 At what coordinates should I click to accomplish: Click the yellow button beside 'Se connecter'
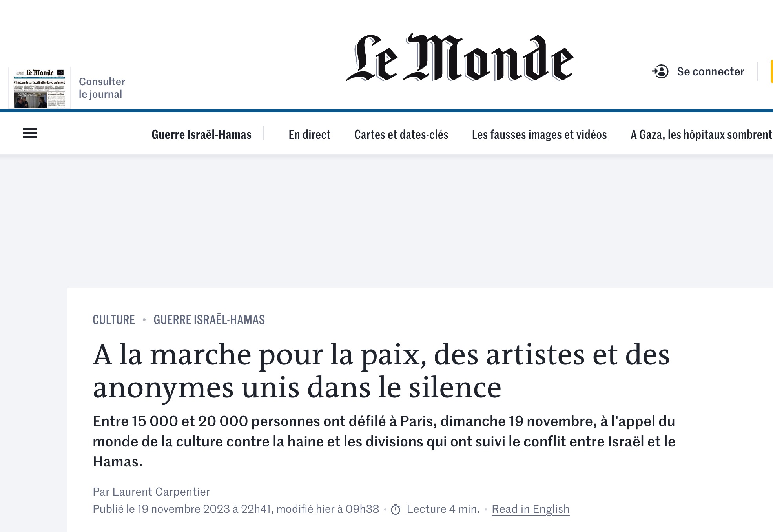pos(771,71)
